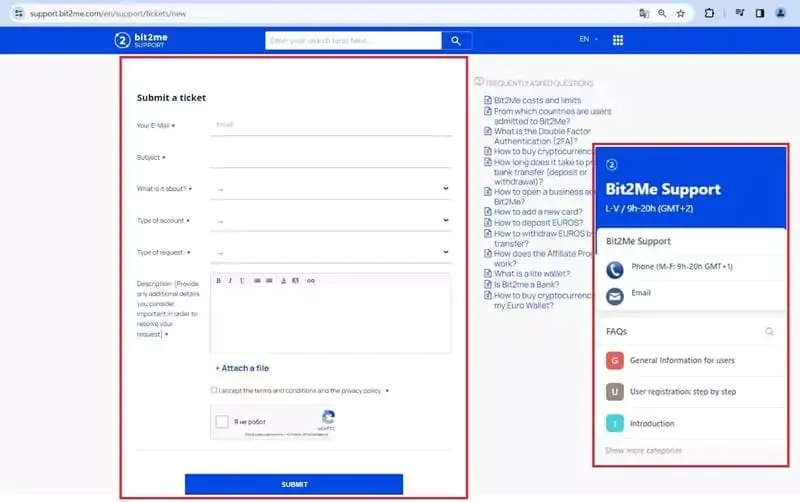Open the 'Introduction' category
The width and height of the screenshot is (800, 502).
tap(652, 423)
